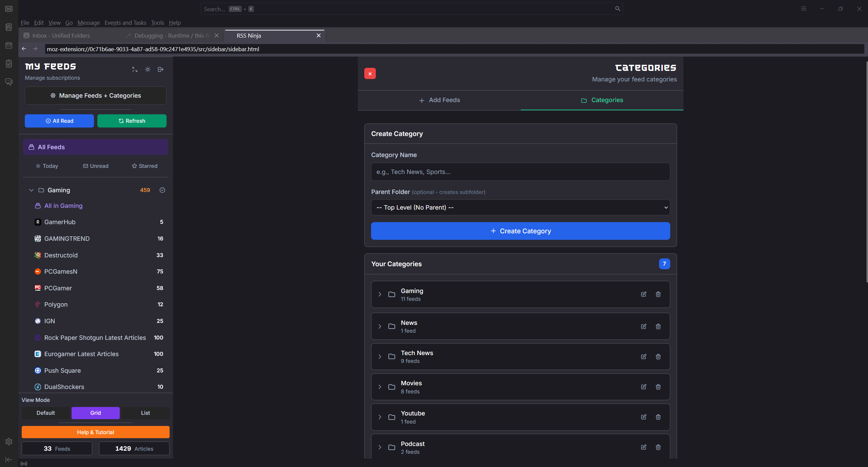Click the green Refresh button
This screenshot has height=467, width=868.
click(132, 121)
